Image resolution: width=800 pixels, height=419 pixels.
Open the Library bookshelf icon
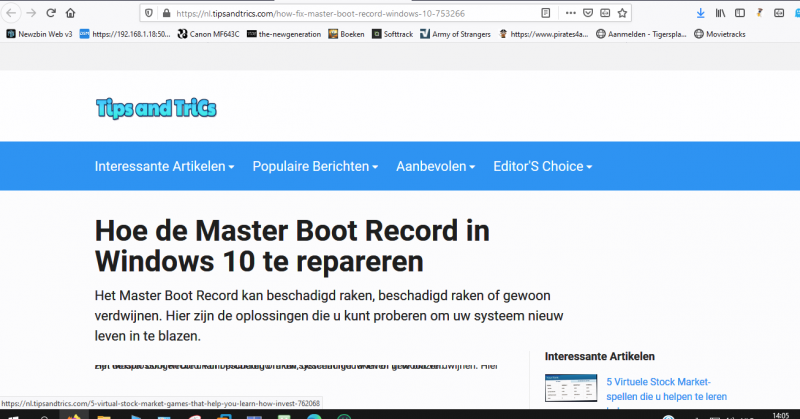(718, 13)
